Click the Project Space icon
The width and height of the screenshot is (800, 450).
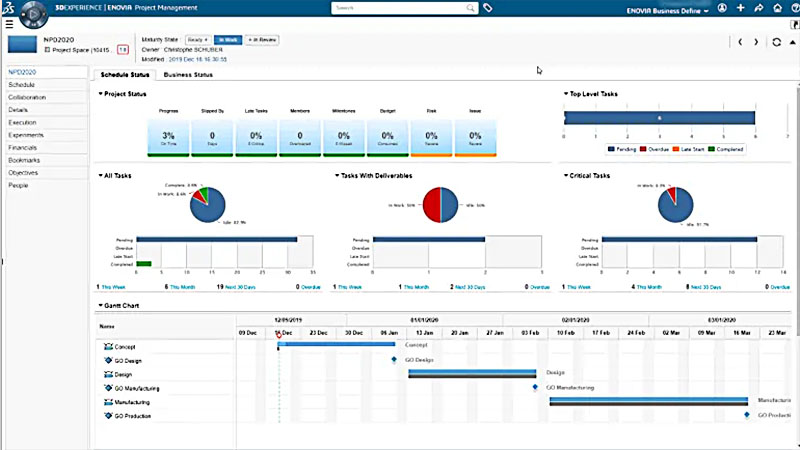coord(47,50)
